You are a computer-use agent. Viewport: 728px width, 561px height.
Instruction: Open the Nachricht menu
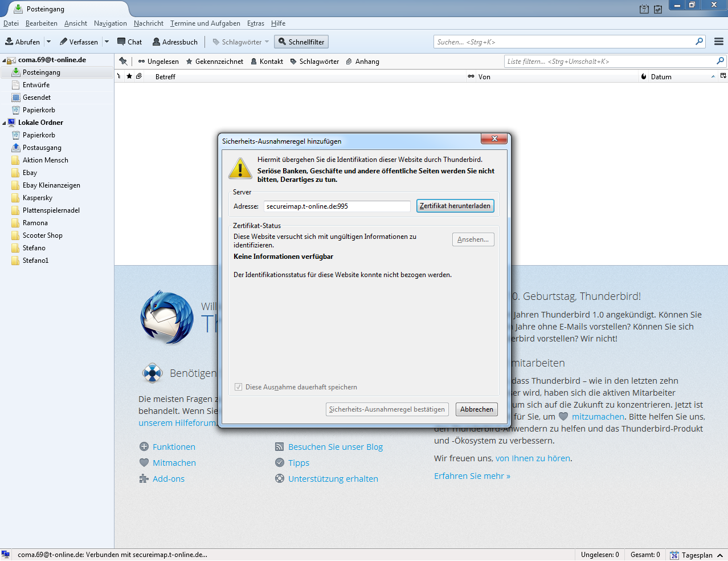point(149,23)
